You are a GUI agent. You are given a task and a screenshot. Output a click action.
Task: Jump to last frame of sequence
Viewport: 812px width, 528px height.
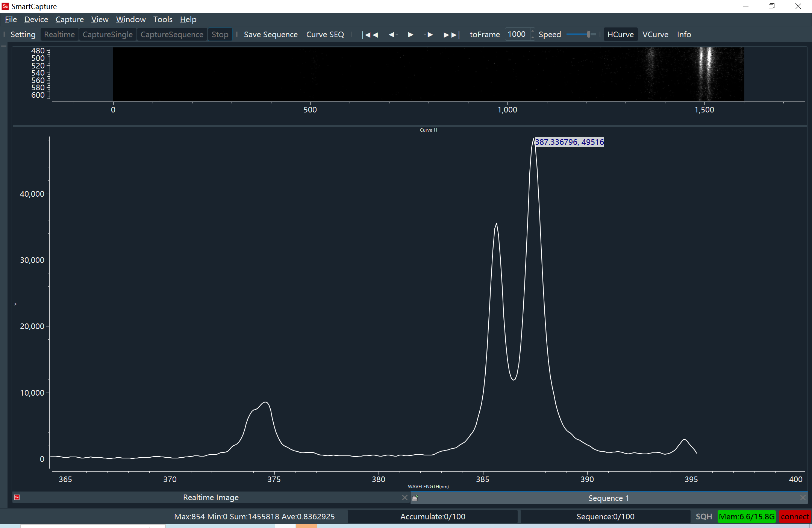(x=451, y=35)
